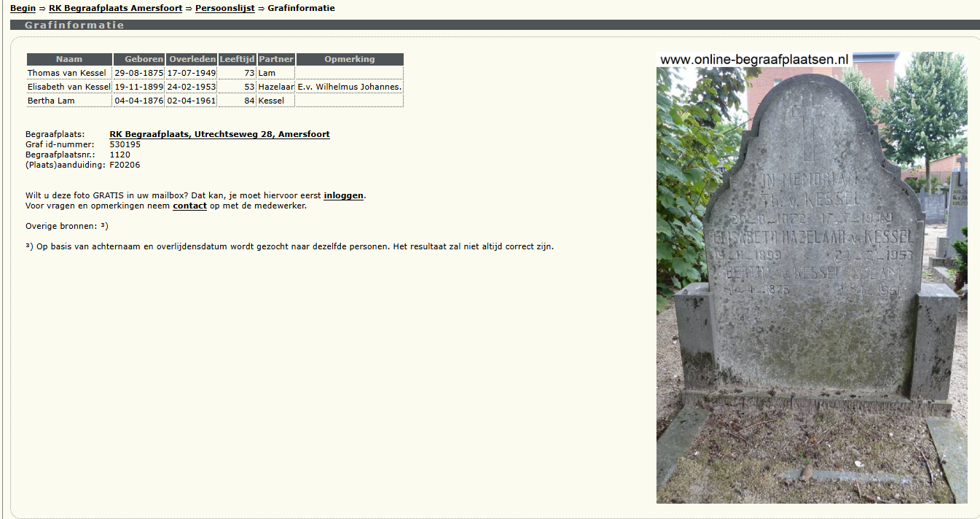980x519 pixels.
Task: Open the Utrechtseweg 28 cemetery link
Action: coord(219,134)
